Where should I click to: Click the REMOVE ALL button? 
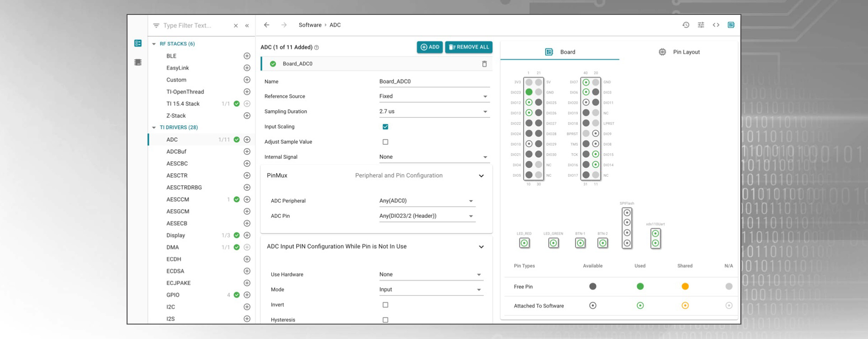point(468,47)
